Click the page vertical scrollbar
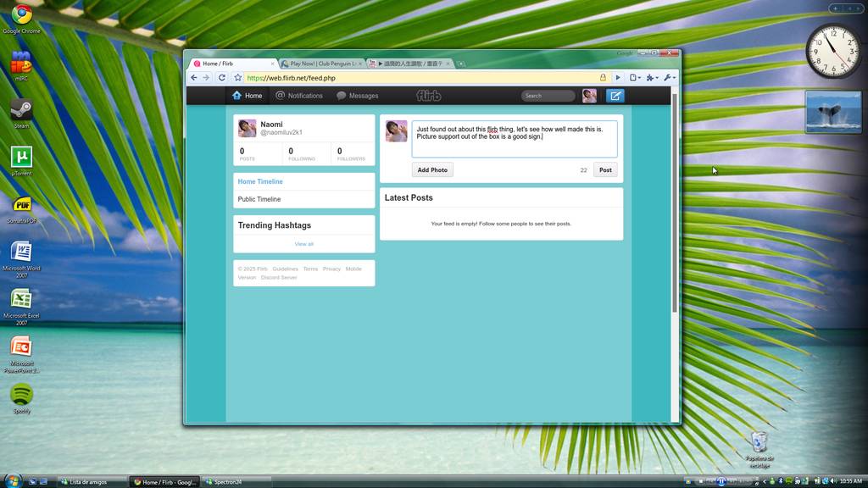 [x=674, y=203]
